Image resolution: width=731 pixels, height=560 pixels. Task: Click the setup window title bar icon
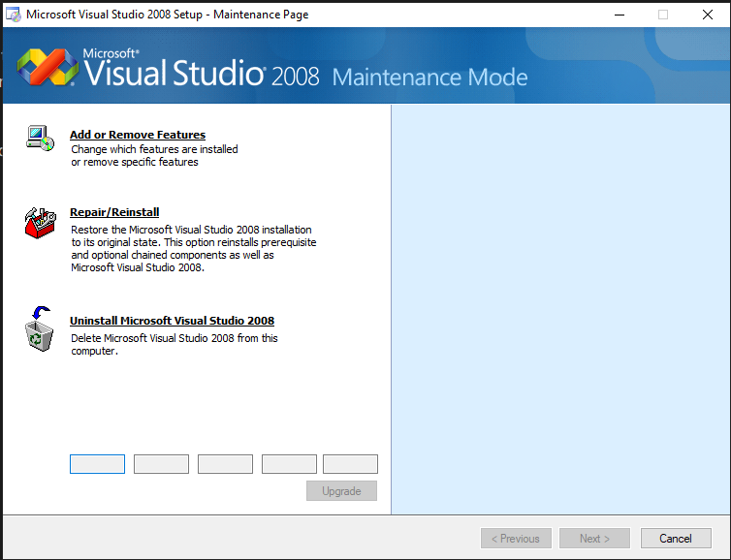(14, 15)
